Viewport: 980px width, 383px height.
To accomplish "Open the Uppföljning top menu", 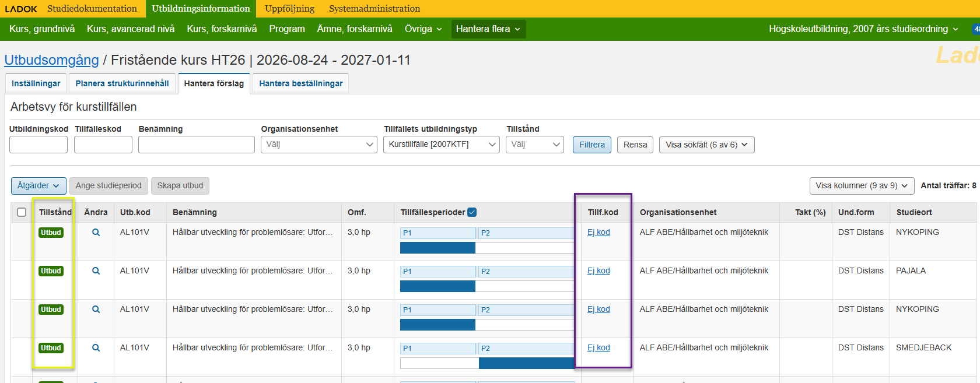I will pyautogui.click(x=289, y=9).
